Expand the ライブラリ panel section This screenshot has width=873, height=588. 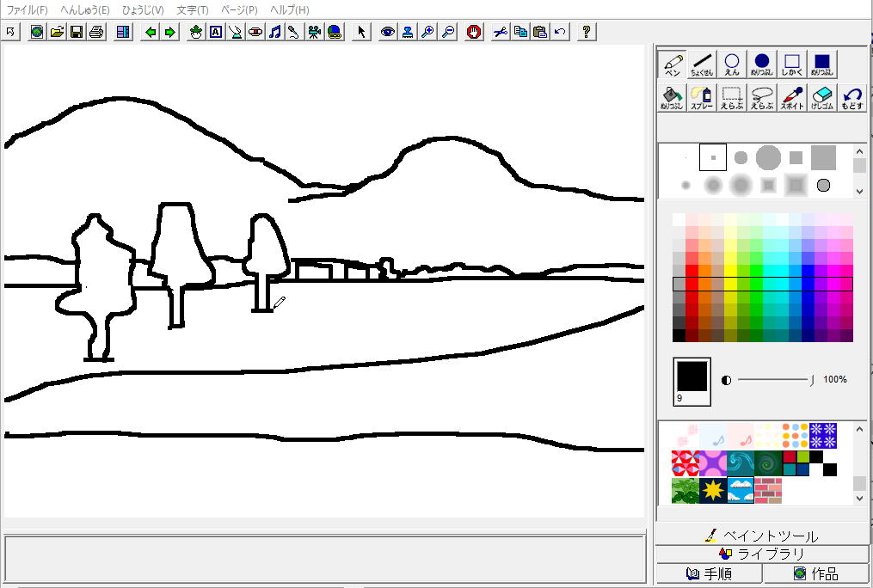762,554
